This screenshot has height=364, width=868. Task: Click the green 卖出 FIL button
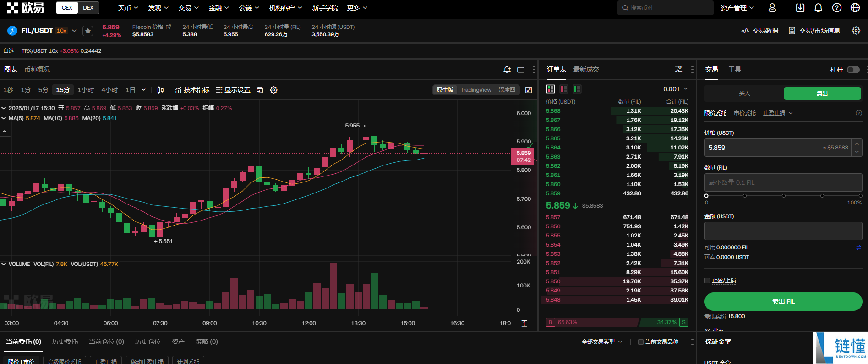[x=783, y=302]
